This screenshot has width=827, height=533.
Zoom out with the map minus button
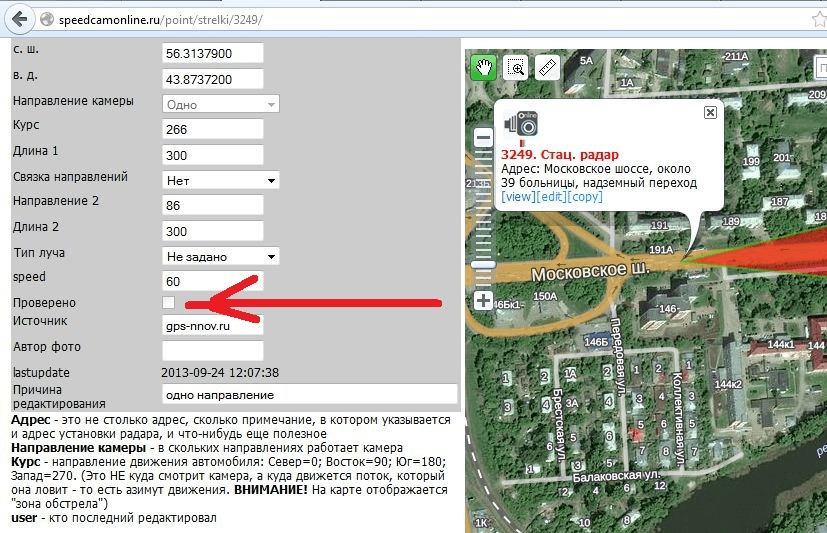click(x=483, y=138)
